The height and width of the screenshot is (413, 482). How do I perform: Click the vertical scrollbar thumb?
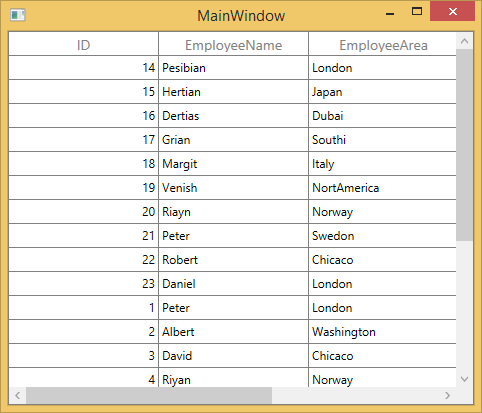tap(464, 145)
